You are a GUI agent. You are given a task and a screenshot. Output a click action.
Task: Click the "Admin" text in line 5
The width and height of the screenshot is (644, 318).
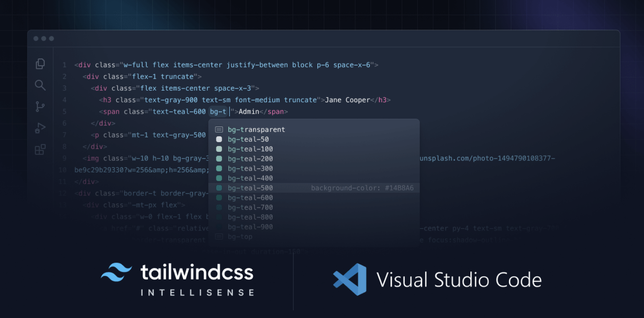coord(249,112)
